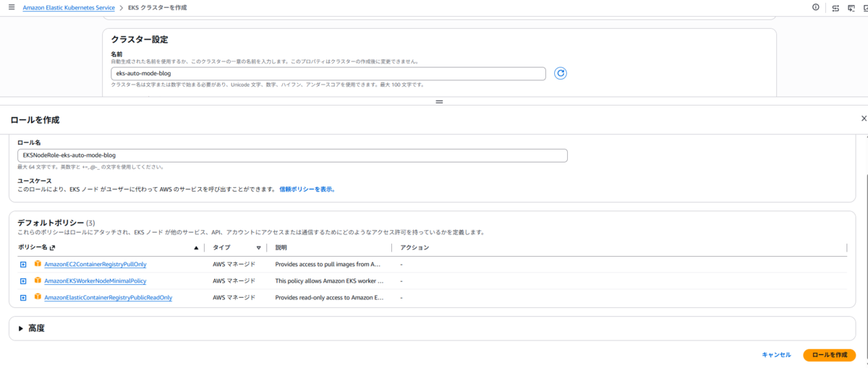The height and width of the screenshot is (368, 868).
Task: Click the クラスター設定 heading
Action: tap(140, 39)
